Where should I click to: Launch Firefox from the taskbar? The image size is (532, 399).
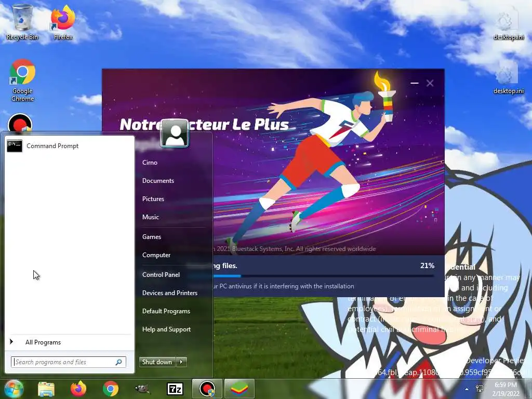point(78,389)
